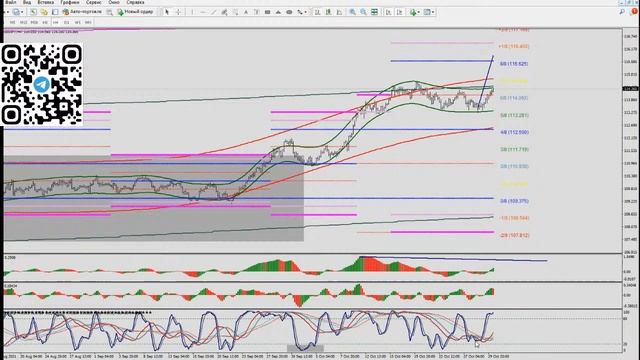The width and height of the screenshot is (640, 360).
Task: Select the ellipse shape tool
Action: click(x=289, y=12)
